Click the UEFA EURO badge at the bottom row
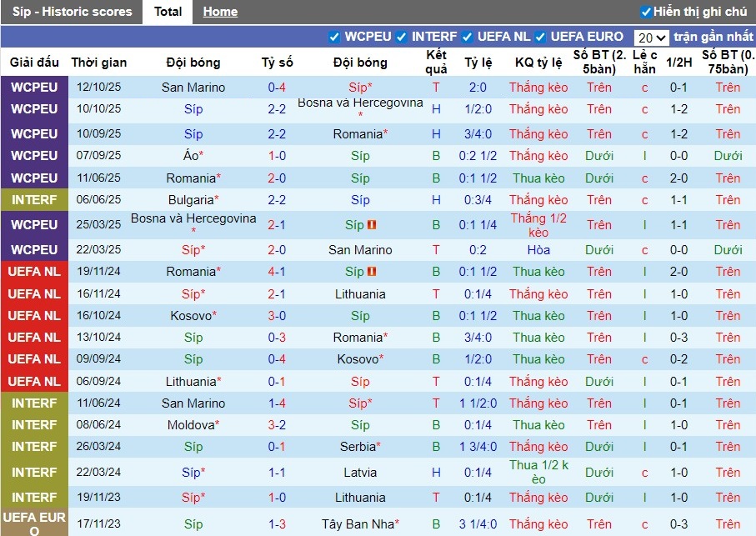 point(34,522)
